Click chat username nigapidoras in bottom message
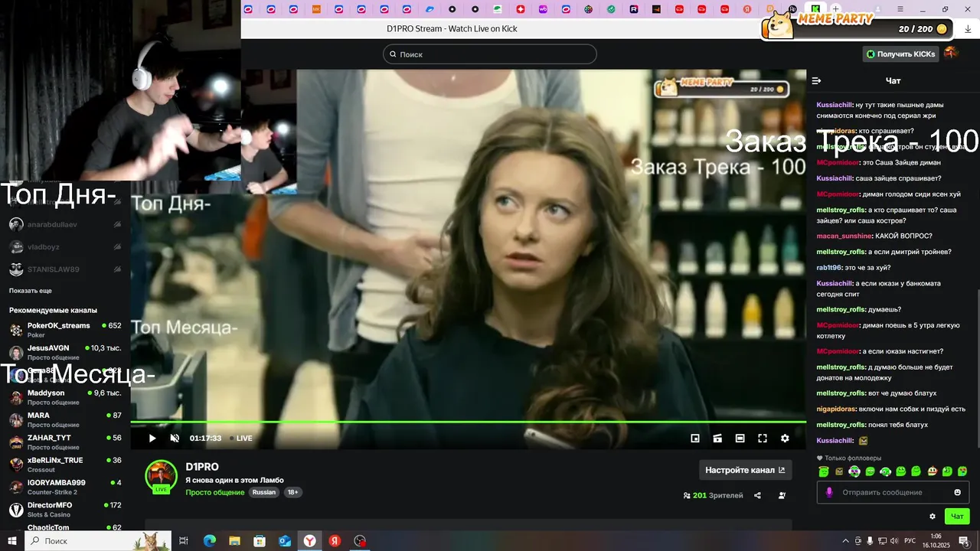This screenshot has height=551, width=980. [836, 409]
